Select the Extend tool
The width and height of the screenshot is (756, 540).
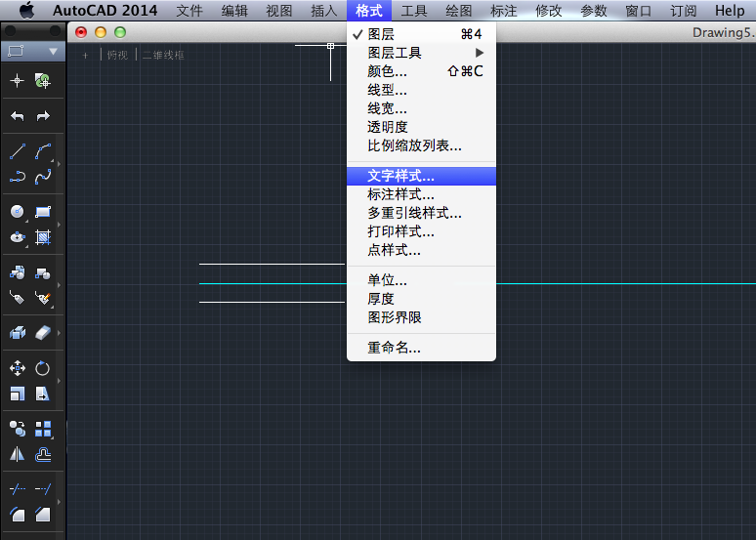pyautogui.click(x=43, y=489)
